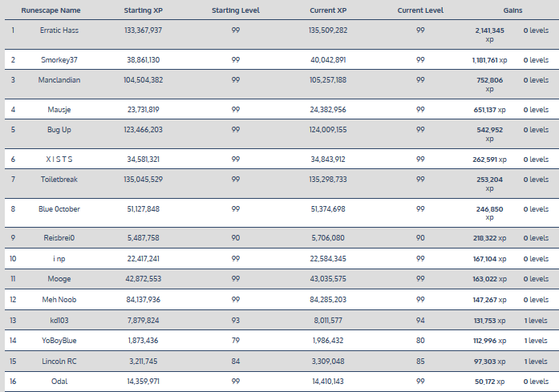Sort by the Starting XP column header
Image resolution: width=559 pixels, height=392 pixels.
pos(144,10)
